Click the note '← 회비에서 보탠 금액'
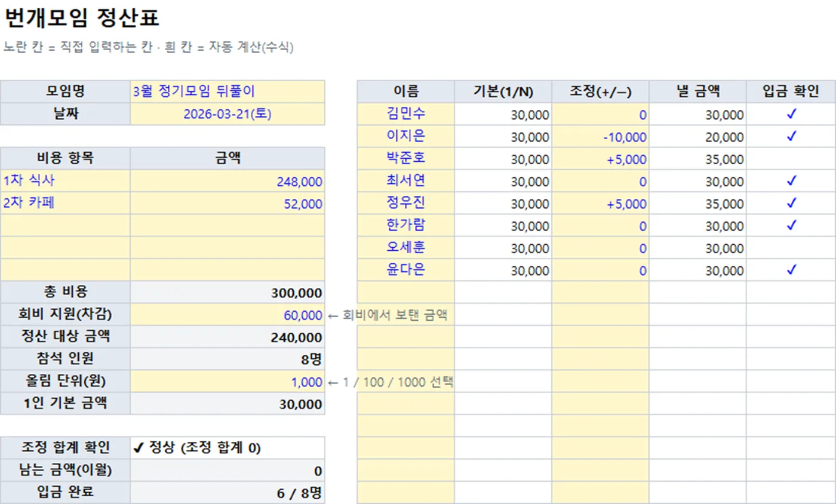Image resolution: width=836 pixels, height=504 pixels. pos(388,315)
